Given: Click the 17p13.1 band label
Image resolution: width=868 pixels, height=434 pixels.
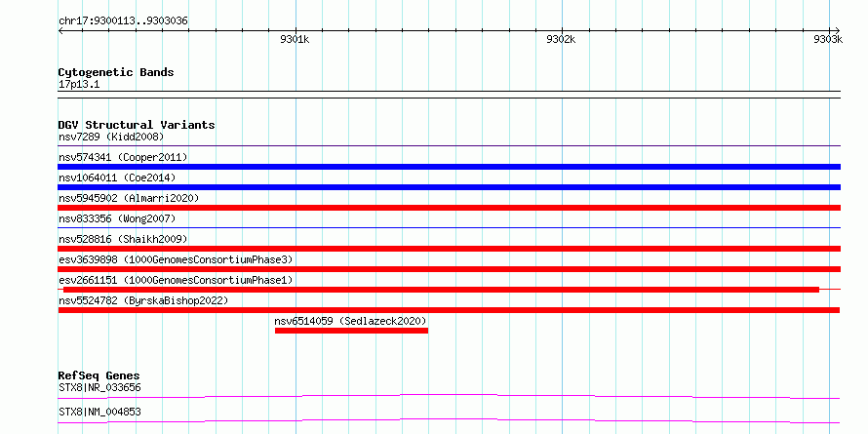Looking at the screenshot, I should [79, 85].
